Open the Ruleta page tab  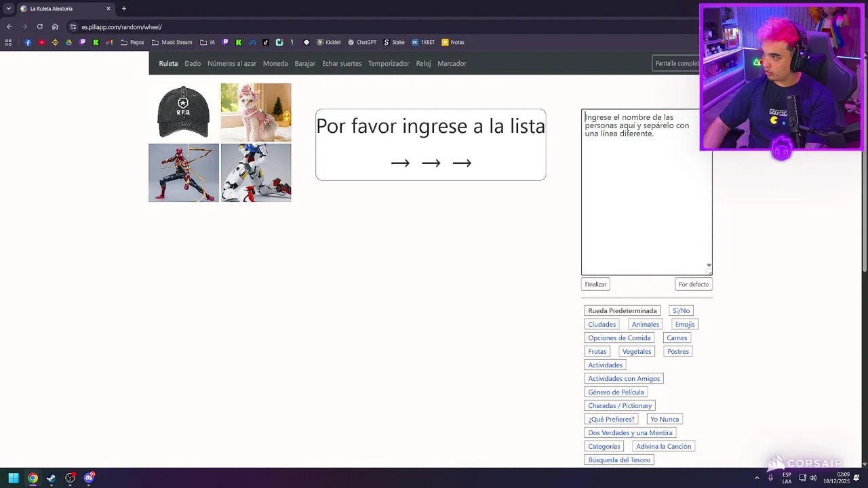pos(168,64)
